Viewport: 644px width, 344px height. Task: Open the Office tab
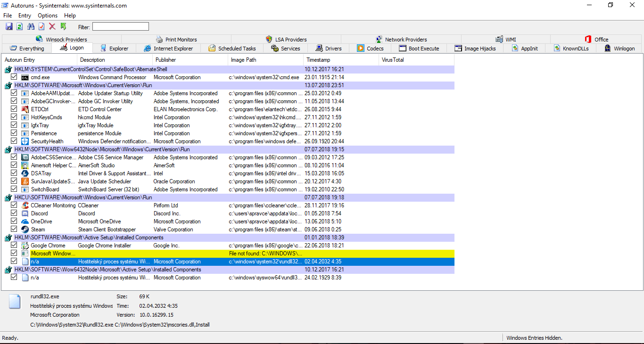596,40
